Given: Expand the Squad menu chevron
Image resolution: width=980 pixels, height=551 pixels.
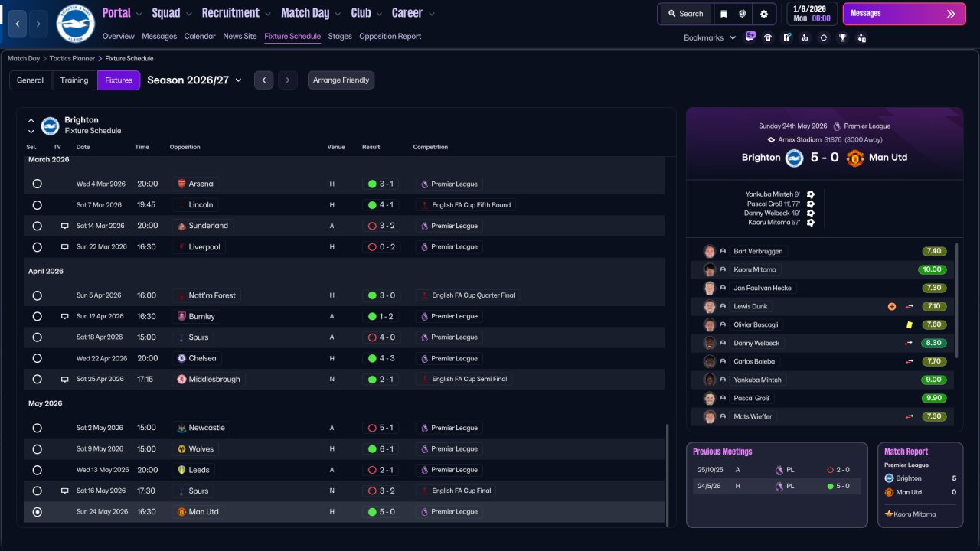Looking at the screenshot, I should (x=188, y=14).
